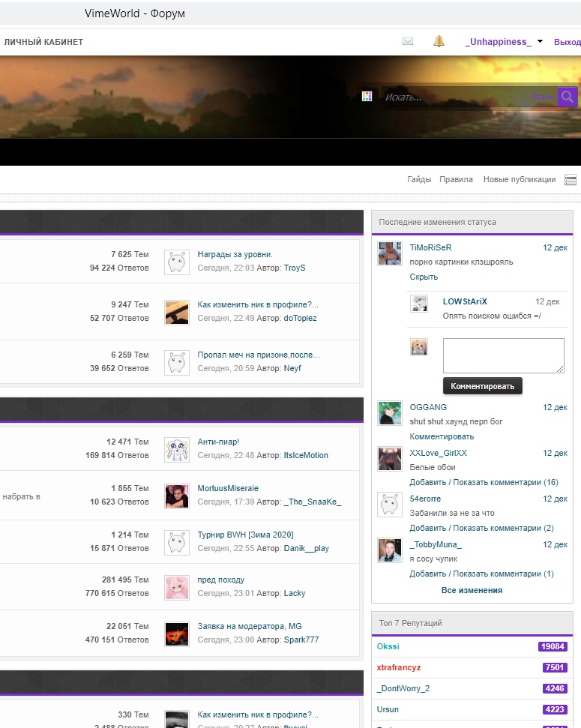Open author ItsIceMotion profile
Image resolution: width=581 pixels, height=728 pixels.
point(306,455)
